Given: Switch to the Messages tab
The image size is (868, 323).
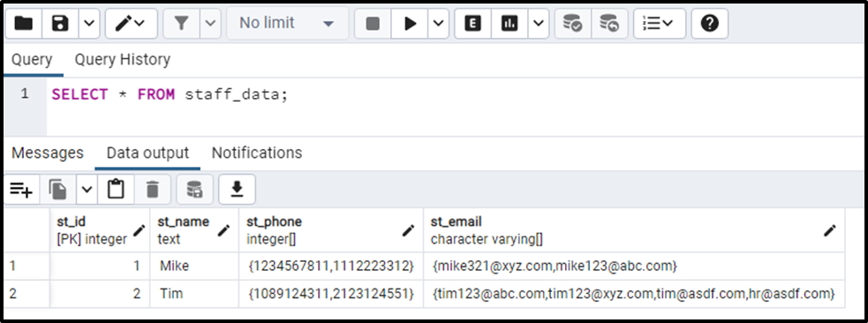Looking at the screenshot, I should click(48, 153).
